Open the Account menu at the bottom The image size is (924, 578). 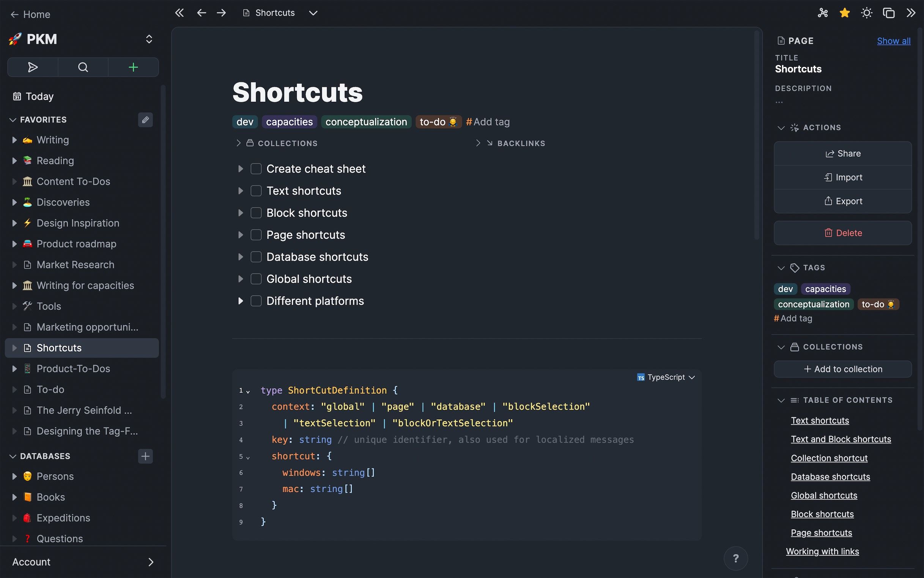click(x=31, y=562)
